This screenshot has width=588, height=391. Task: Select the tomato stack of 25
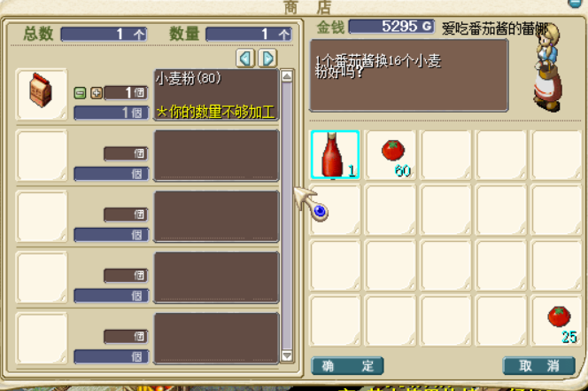[x=557, y=321]
